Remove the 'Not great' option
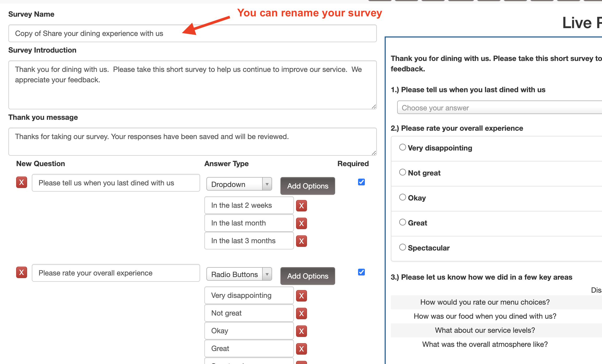 (x=302, y=313)
